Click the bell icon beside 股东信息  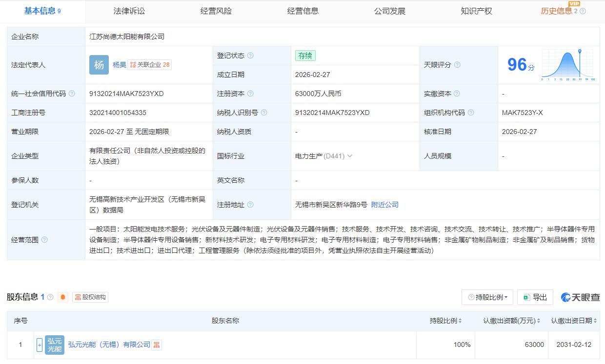click(x=62, y=297)
